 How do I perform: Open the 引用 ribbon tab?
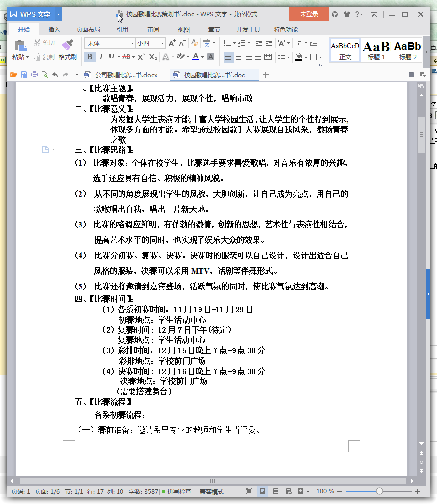coord(122,29)
